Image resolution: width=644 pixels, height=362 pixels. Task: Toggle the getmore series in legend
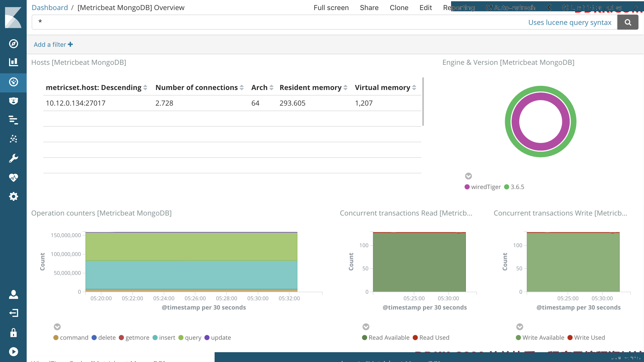134,338
